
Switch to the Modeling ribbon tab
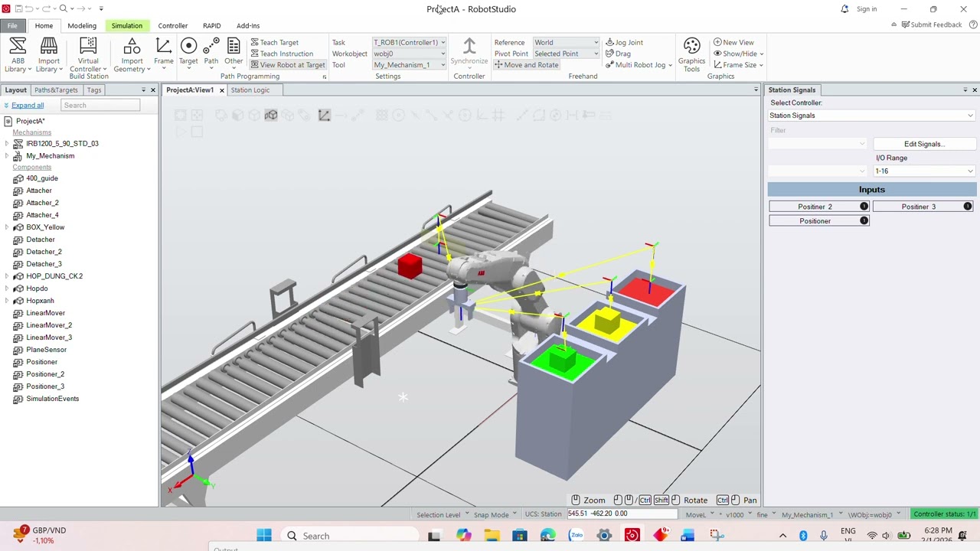pos(82,26)
